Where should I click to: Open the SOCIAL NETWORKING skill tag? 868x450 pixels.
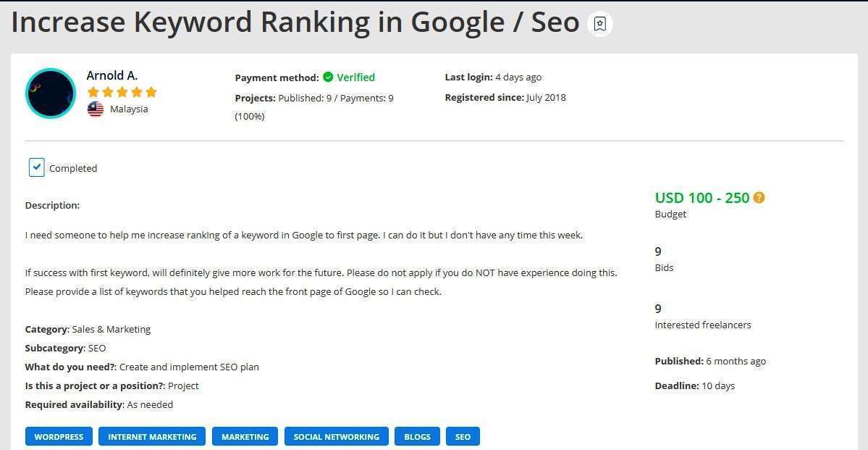tap(336, 437)
